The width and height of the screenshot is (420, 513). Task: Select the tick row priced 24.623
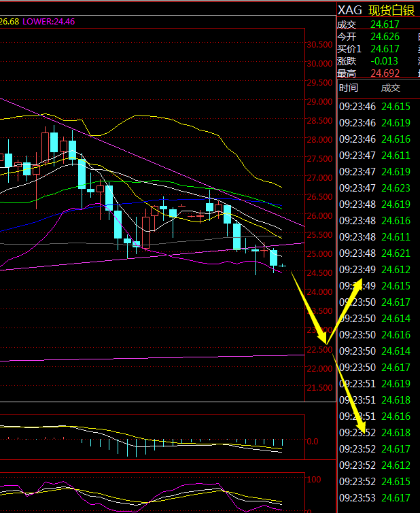[x=378, y=188]
